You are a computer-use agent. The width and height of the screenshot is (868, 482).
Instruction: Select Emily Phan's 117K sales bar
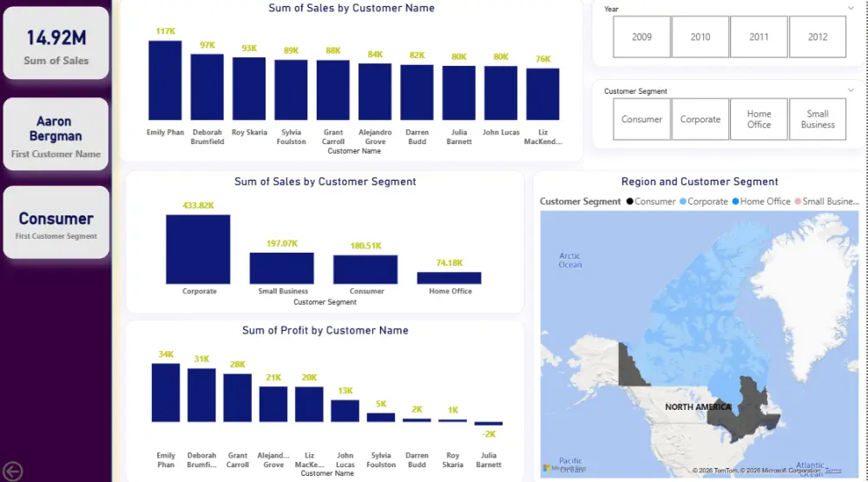[165, 80]
